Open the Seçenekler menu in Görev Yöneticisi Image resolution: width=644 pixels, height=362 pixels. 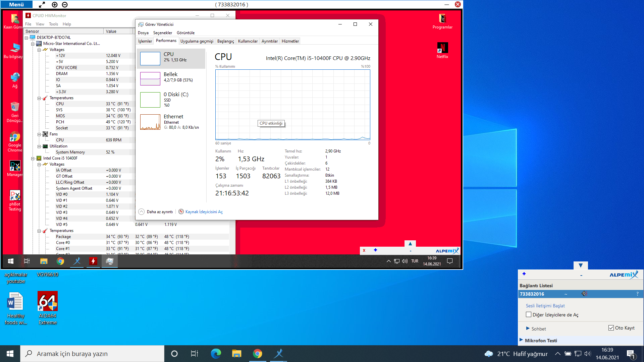point(163,33)
